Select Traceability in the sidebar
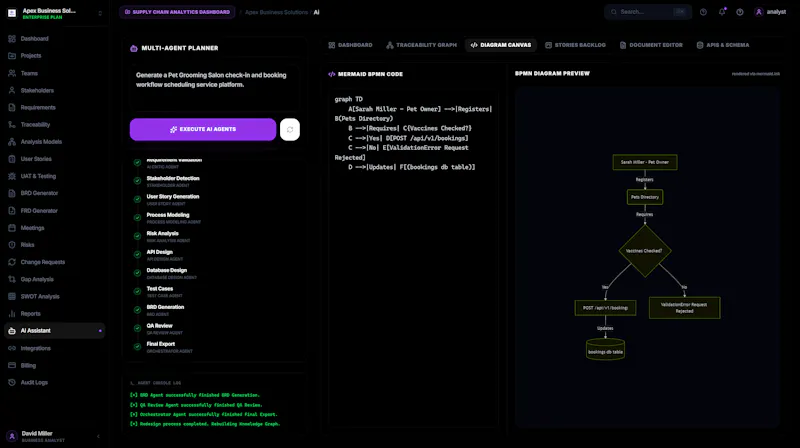The image size is (800, 448). point(54,125)
